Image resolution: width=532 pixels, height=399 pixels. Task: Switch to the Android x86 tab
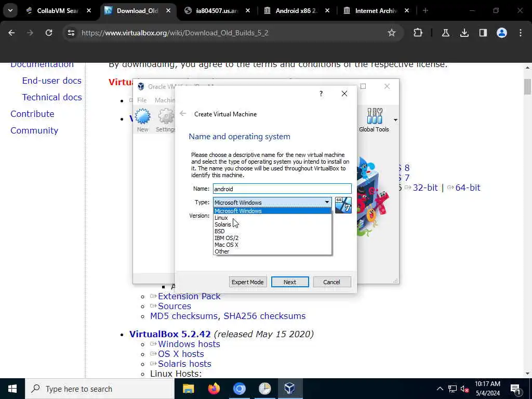tap(297, 11)
